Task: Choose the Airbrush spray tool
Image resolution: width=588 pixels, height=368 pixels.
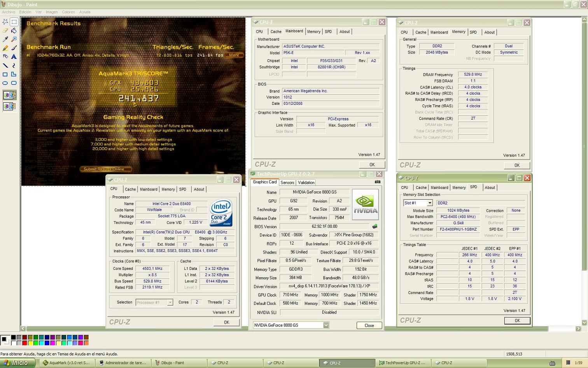Action: (x=5, y=56)
